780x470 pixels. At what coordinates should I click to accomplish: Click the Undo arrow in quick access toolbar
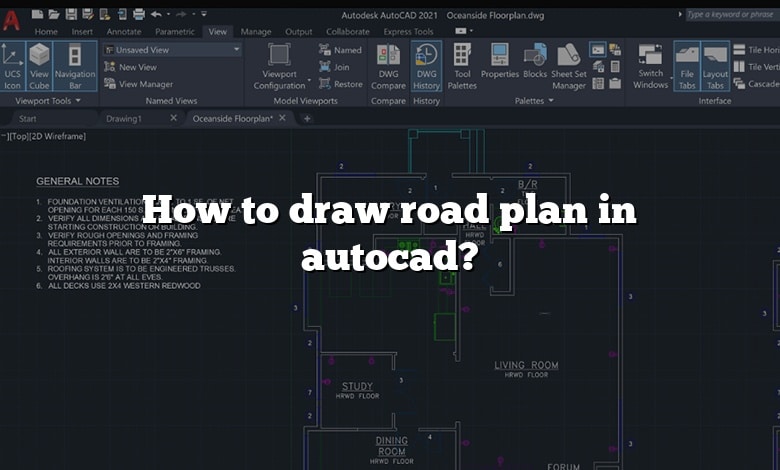[158, 15]
